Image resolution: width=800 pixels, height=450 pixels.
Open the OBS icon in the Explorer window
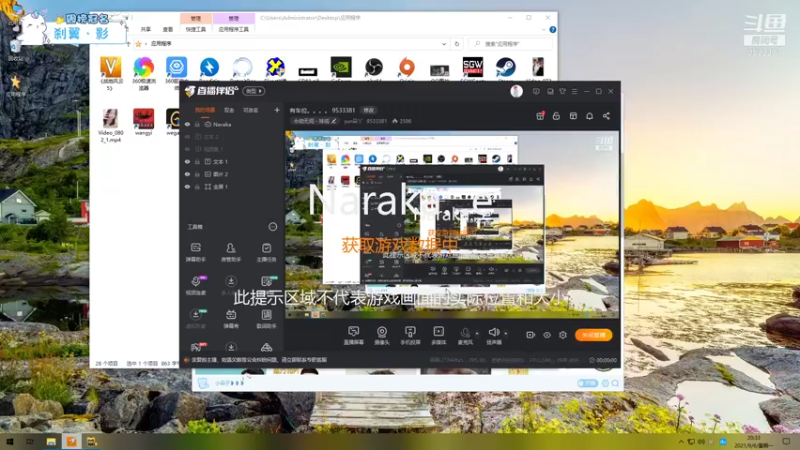pyautogui.click(x=374, y=68)
